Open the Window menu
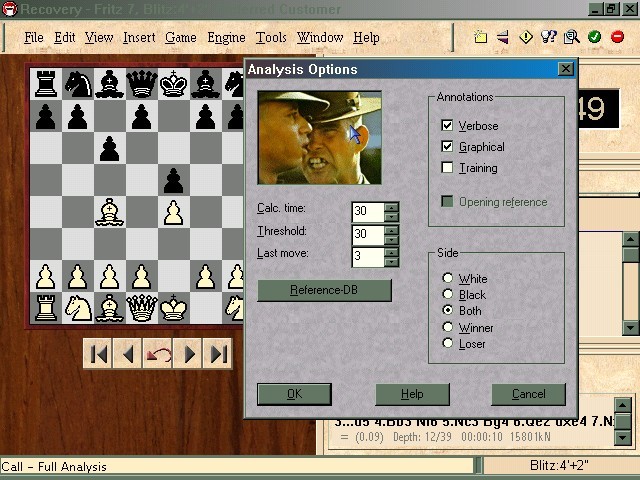Screen dimensions: 640x480 [x=320, y=38]
